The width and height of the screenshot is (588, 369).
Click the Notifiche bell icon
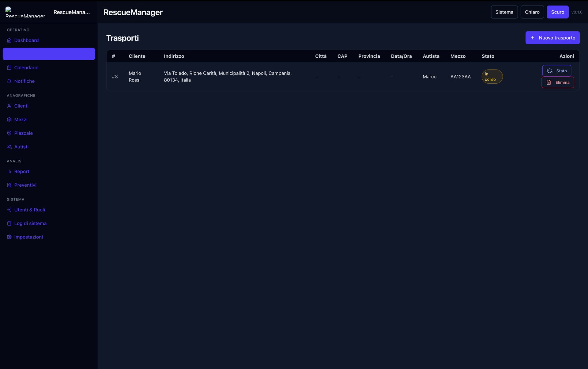pos(9,81)
